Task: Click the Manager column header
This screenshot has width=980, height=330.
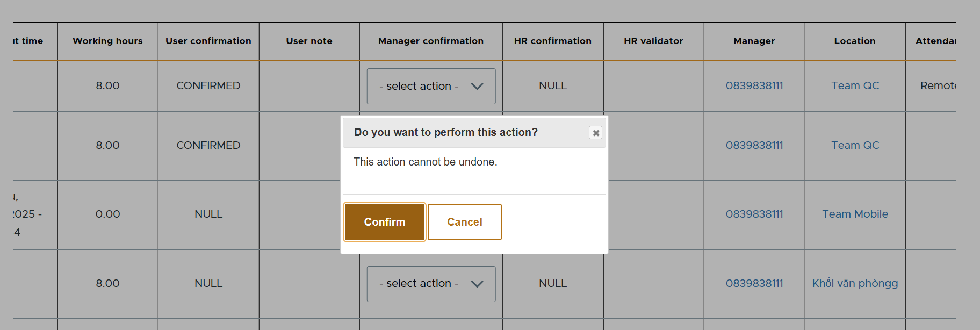Action: (x=754, y=41)
